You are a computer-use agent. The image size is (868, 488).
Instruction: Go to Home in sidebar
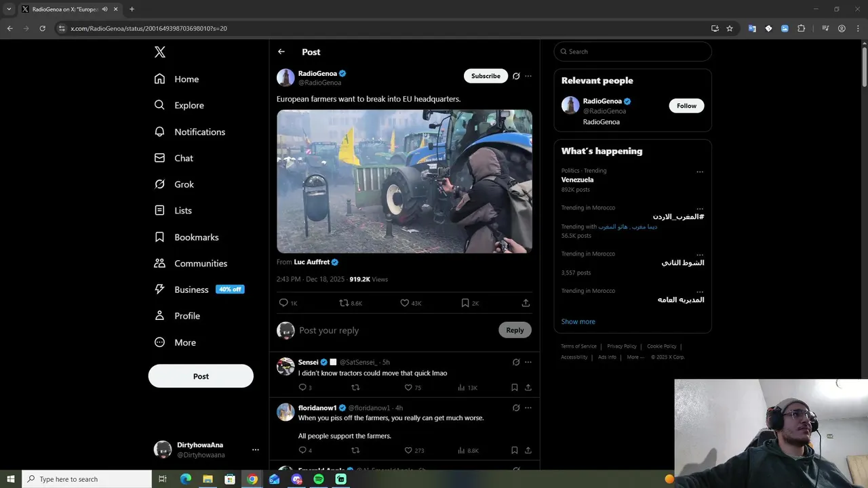pyautogui.click(x=176, y=79)
